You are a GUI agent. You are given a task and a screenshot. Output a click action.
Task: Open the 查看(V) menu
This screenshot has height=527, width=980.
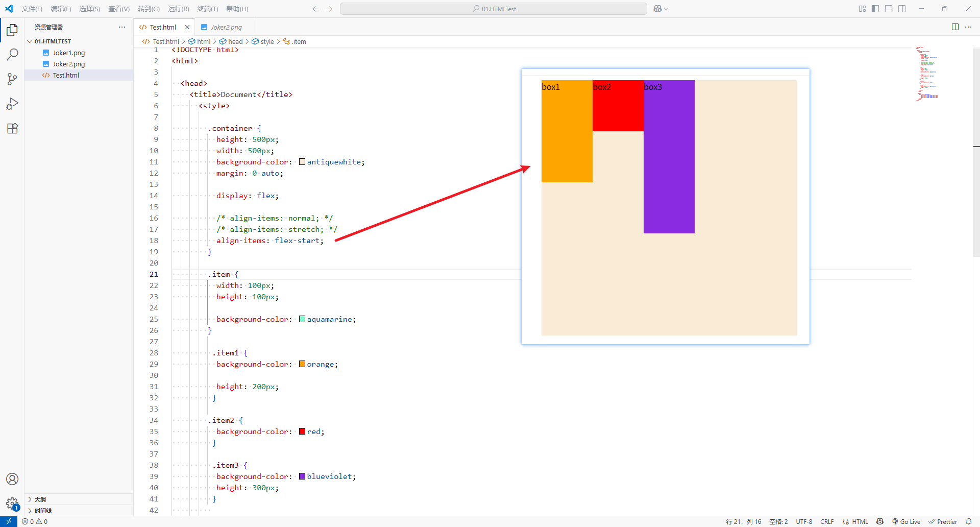tap(119, 9)
